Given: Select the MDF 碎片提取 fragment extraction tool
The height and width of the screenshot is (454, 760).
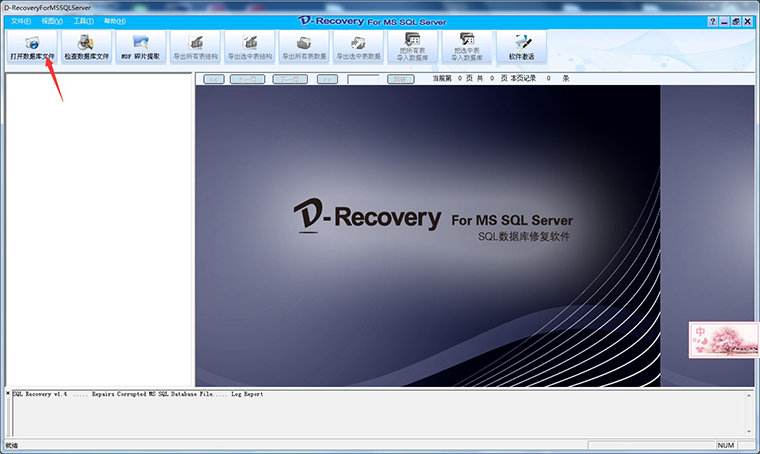Looking at the screenshot, I should coord(141,47).
